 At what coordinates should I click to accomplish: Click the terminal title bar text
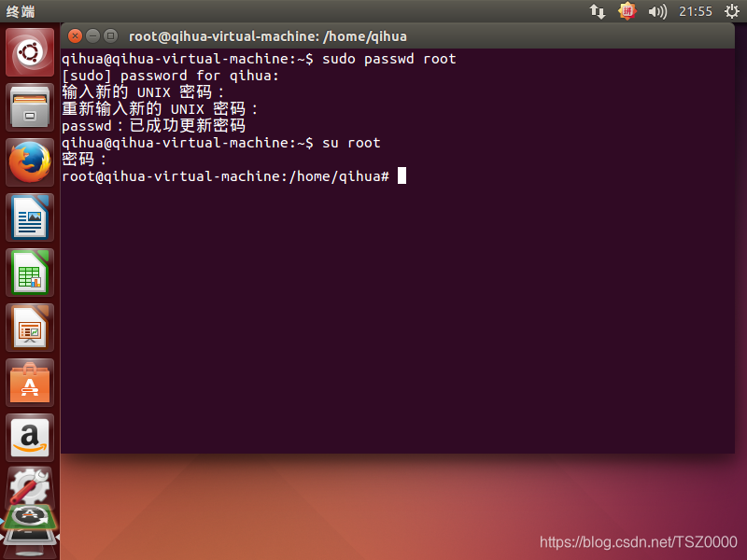[268, 36]
